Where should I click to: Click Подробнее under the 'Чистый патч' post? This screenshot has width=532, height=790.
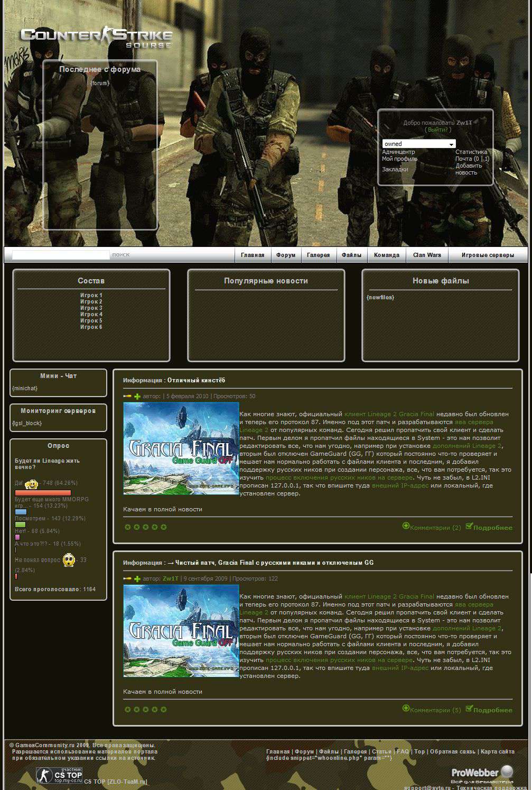tap(493, 710)
